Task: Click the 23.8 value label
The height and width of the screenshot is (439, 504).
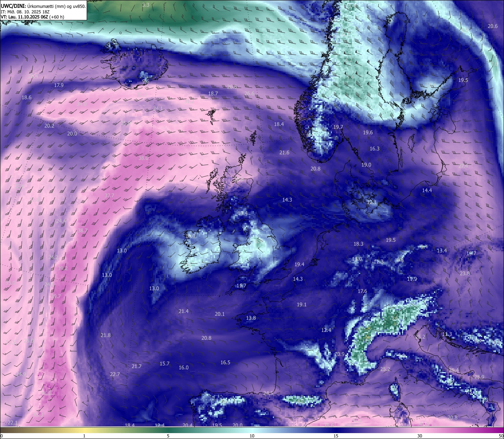Action: (465, 273)
